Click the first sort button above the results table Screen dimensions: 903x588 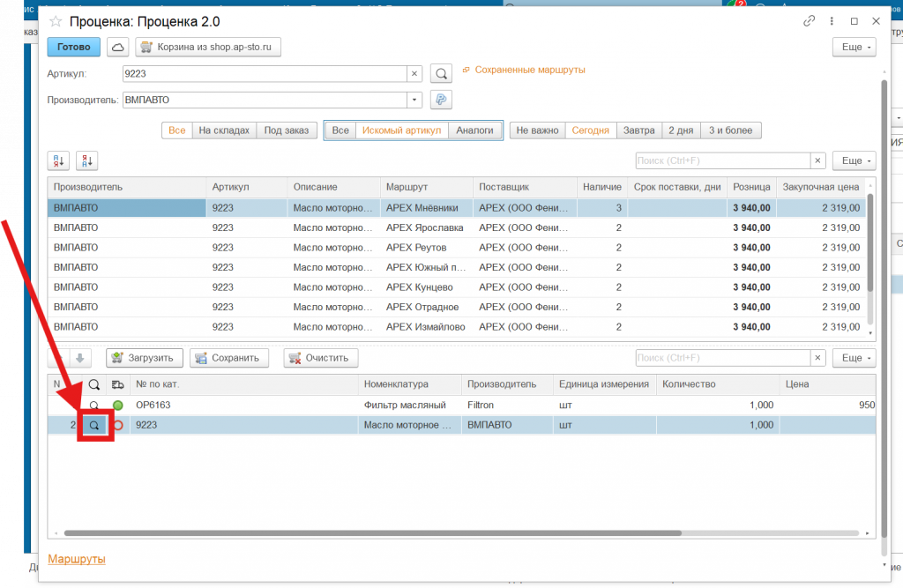59,160
